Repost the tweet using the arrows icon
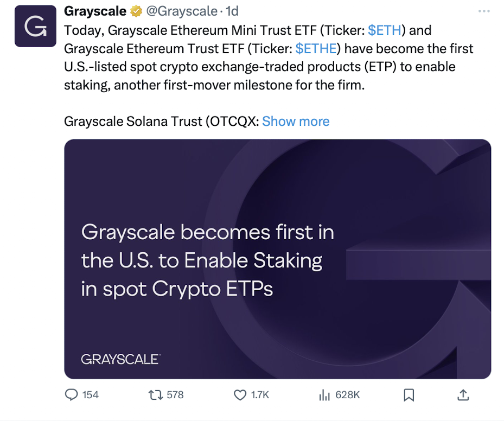504x421 pixels. 155,395
